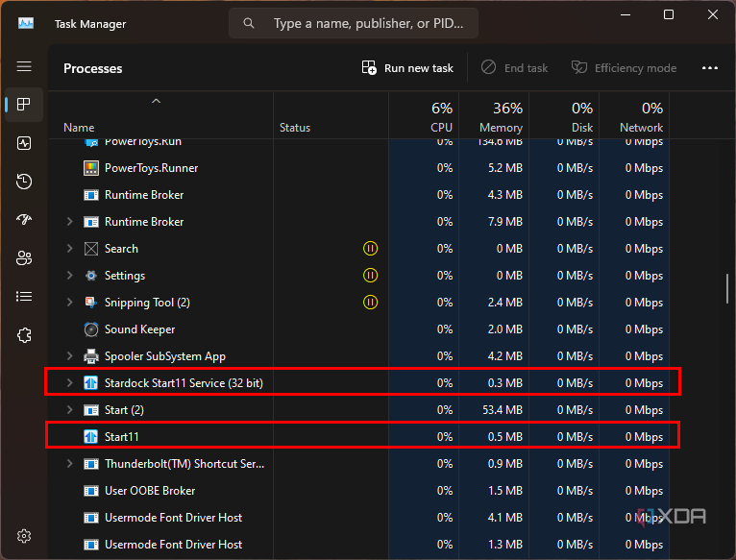Click the Run new task button
This screenshot has height=560, width=736.
tap(407, 68)
